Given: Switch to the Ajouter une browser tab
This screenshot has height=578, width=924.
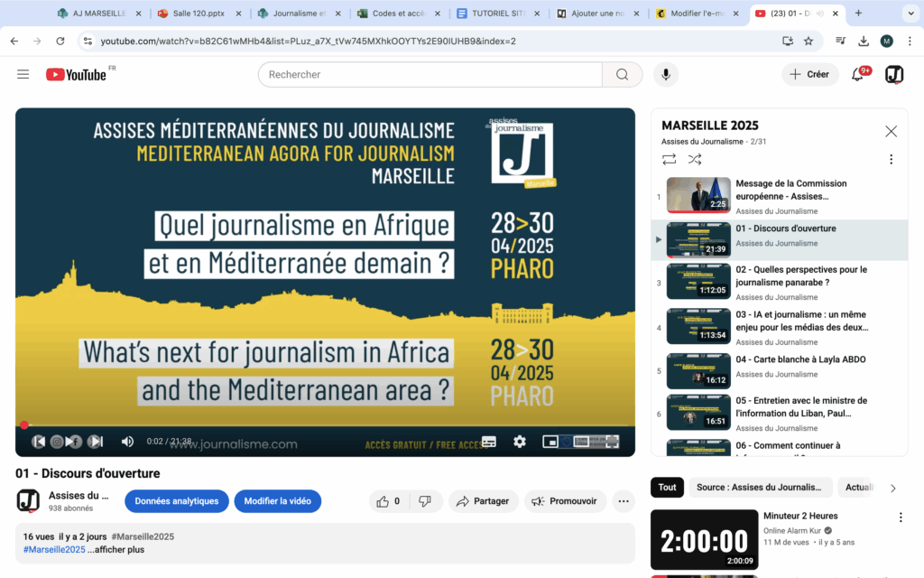Looking at the screenshot, I should (x=597, y=13).
